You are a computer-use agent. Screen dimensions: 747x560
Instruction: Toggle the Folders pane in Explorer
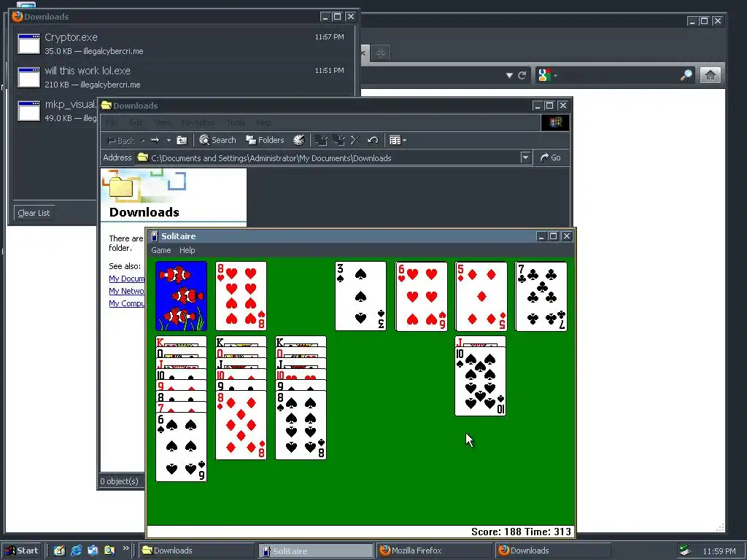tap(265, 140)
